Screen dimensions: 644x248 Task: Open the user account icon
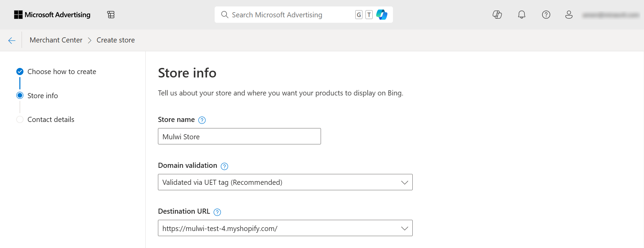569,15
